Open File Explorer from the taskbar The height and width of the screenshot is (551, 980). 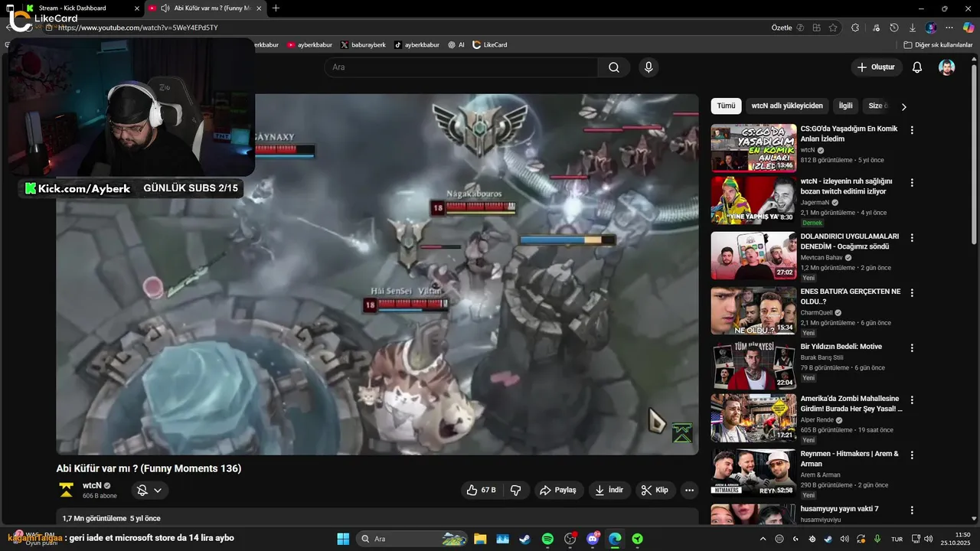click(x=480, y=539)
